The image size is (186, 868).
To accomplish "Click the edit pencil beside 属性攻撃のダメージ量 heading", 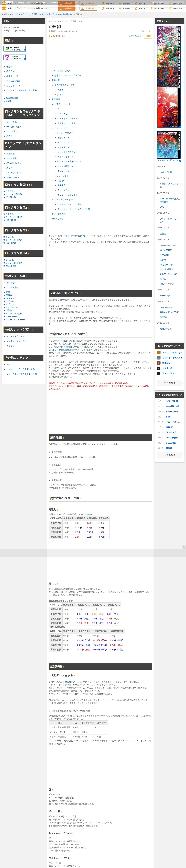I will point(81,498).
